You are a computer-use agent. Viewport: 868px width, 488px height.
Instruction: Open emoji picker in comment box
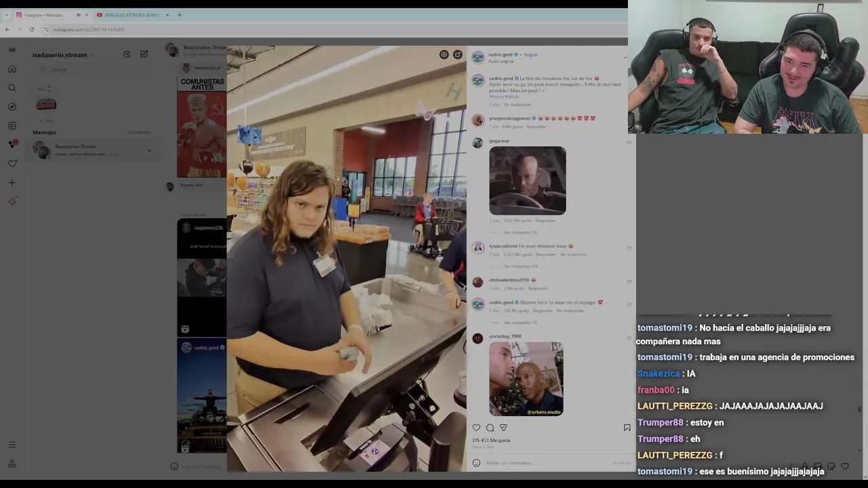(476, 463)
